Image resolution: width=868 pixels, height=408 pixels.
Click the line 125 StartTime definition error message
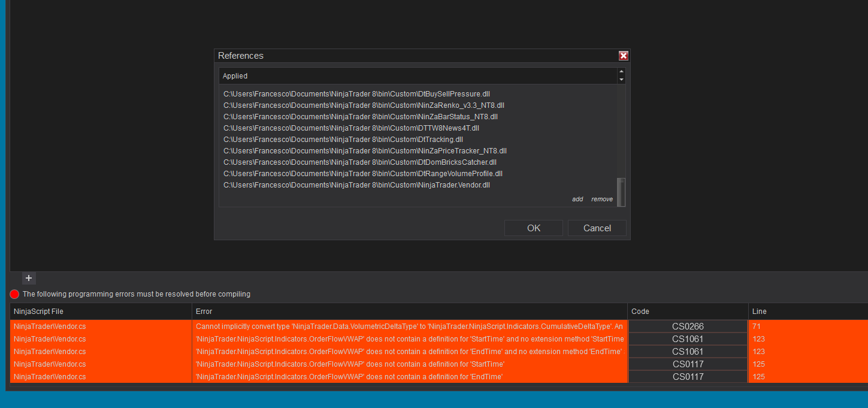tap(410, 364)
